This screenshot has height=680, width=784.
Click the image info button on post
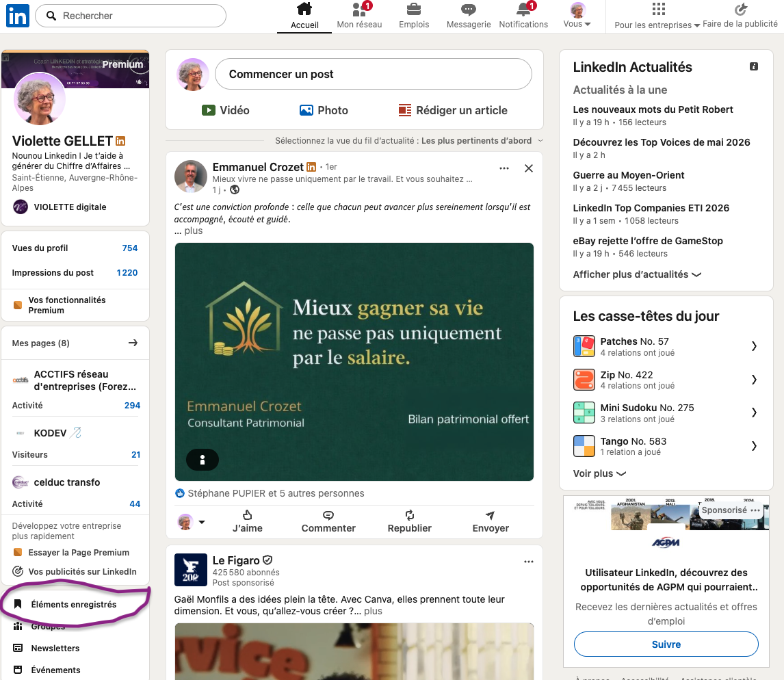point(202,460)
